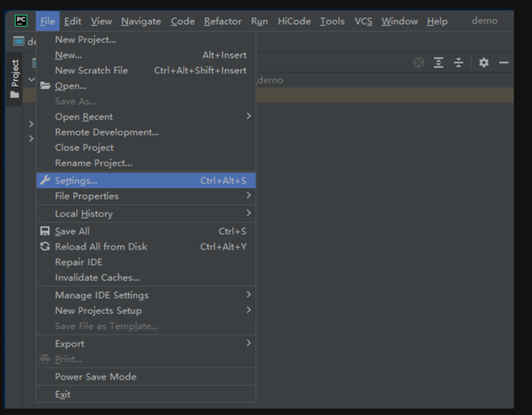532x415 pixels.
Task: Click the Collapse All toolbar icon
Action: point(458,63)
